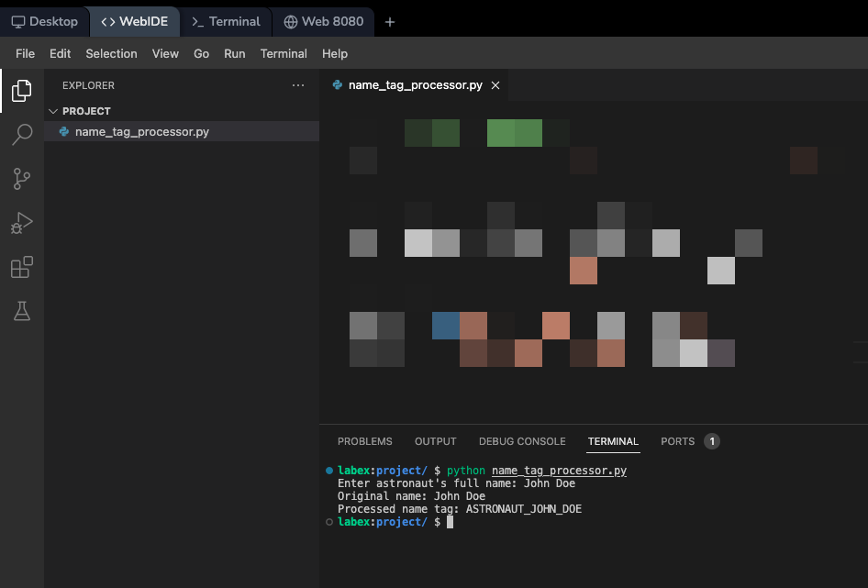Open the File menu

tap(24, 53)
